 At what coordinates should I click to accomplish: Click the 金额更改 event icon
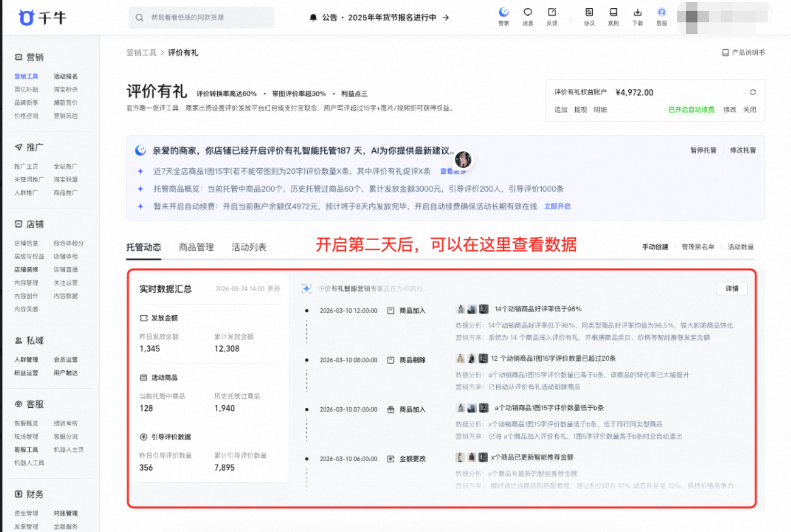(391, 459)
